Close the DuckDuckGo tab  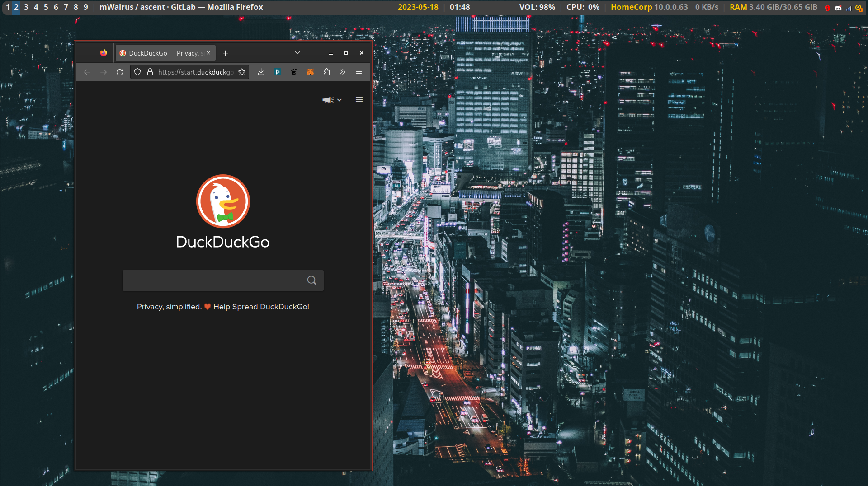click(208, 53)
